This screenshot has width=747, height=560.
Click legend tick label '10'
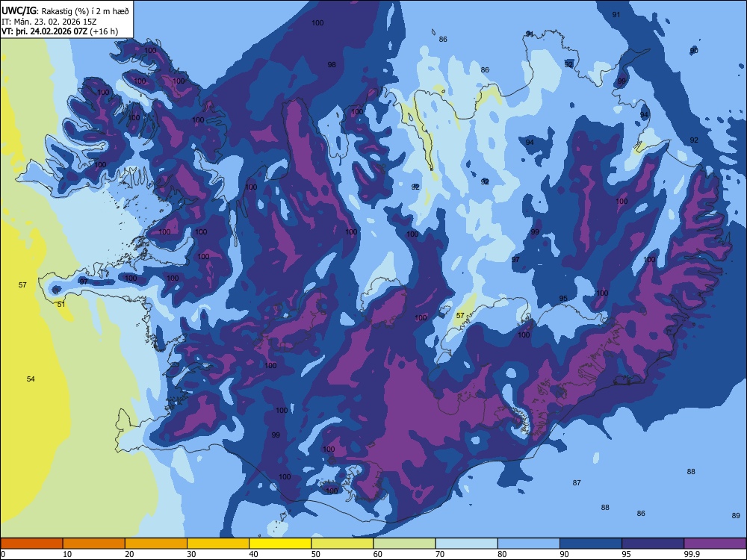click(67, 554)
